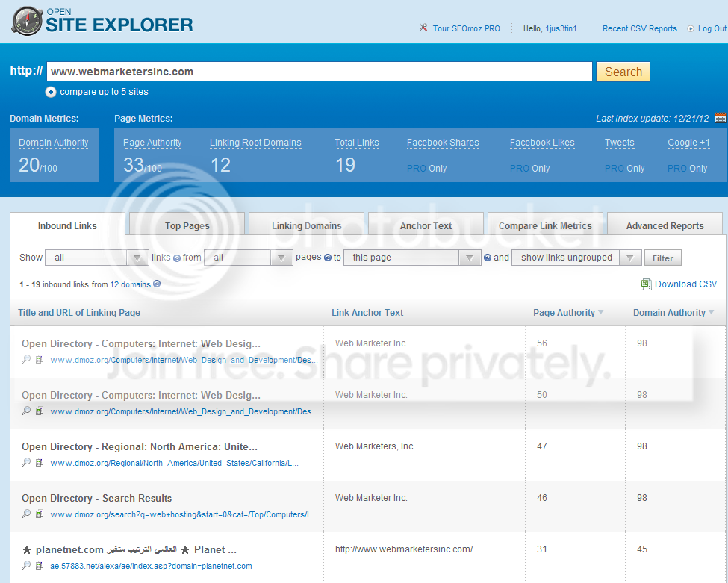Open the calendar icon next to last index update
The height and width of the screenshot is (583, 728).
[720, 118]
